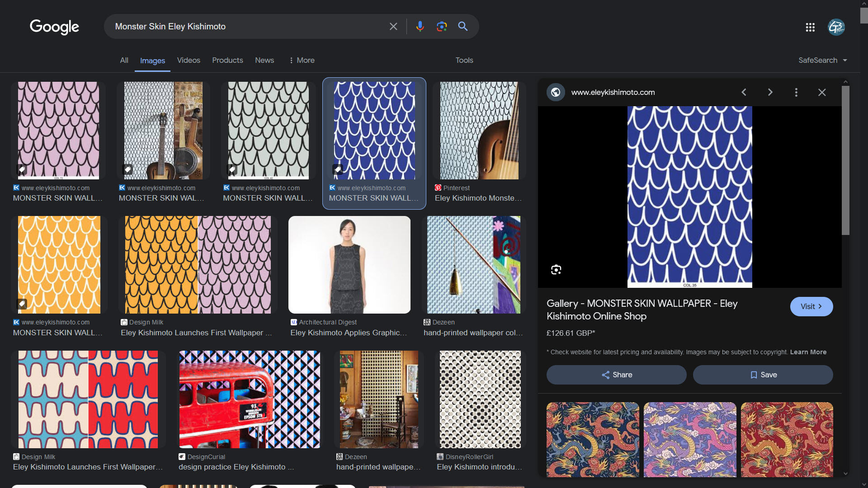Viewport: 868px width, 488px height.
Task: Open the More search categories dropdown
Action: (302, 60)
